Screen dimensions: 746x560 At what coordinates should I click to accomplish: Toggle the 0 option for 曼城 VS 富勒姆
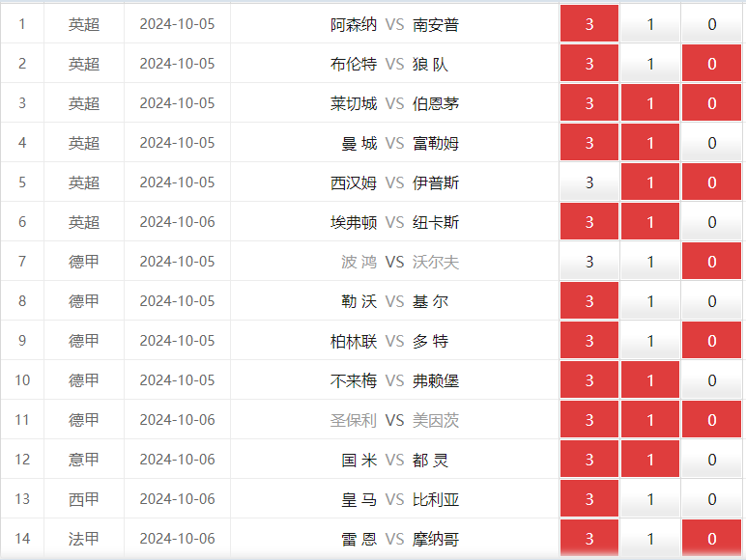tap(711, 143)
